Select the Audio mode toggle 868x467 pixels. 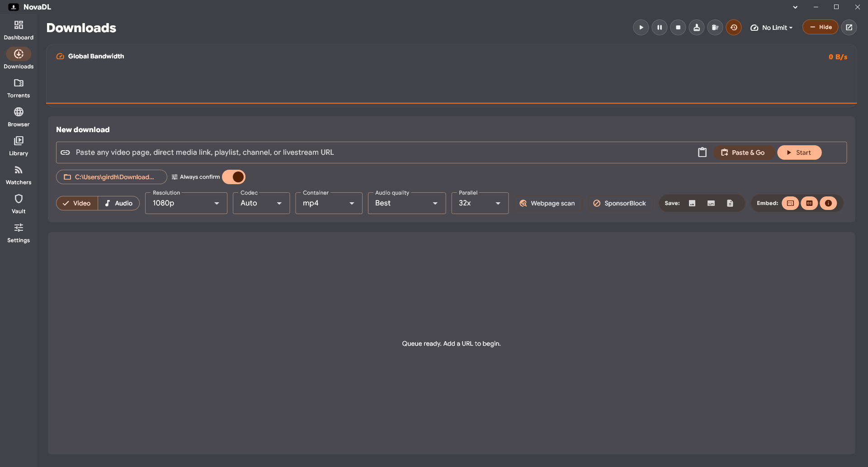click(118, 203)
